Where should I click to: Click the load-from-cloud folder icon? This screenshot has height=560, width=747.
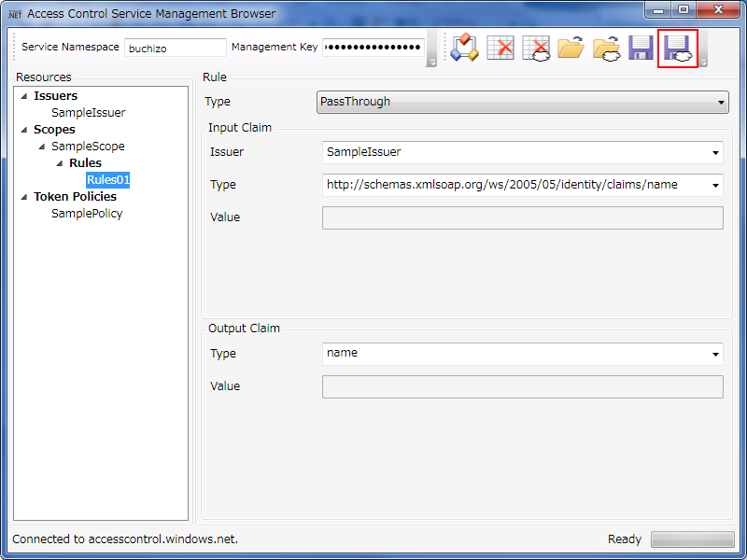[606, 48]
